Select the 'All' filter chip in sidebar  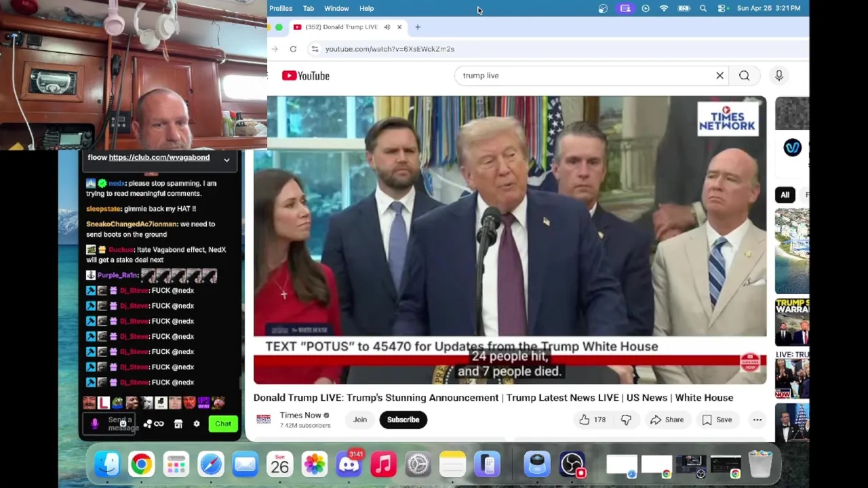785,195
